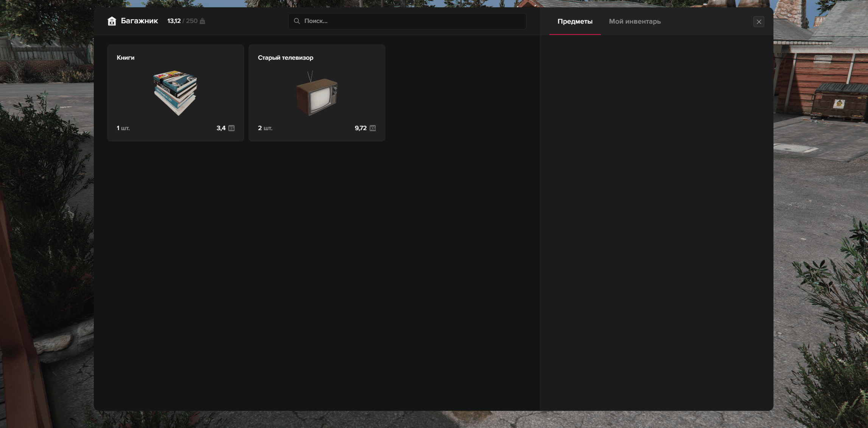Close the trunk window with X
Image resolution: width=868 pixels, height=428 pixels.
point(759,22)
